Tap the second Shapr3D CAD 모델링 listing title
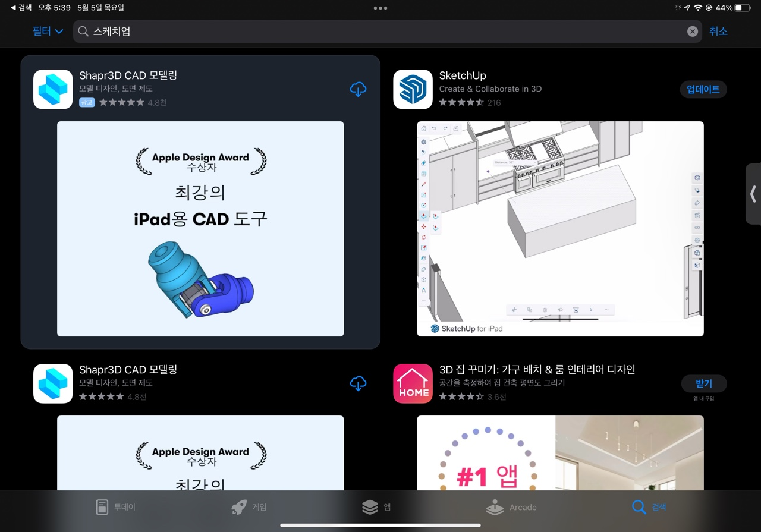Viewport: 761px width, 532px height. click(128, 370)
